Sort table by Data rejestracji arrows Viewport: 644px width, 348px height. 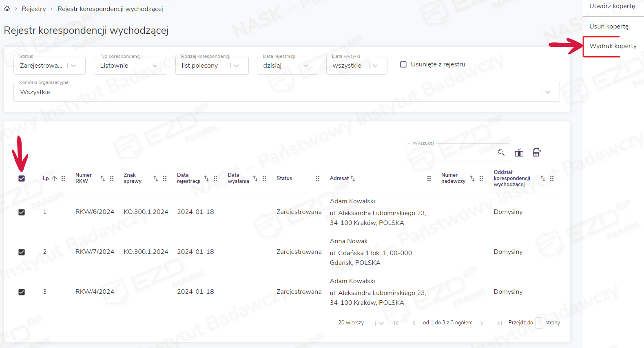point(206,178)
